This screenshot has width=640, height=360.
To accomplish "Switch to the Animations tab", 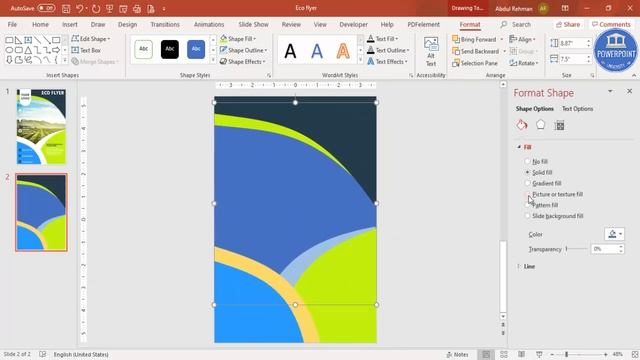I will [209, 24].
